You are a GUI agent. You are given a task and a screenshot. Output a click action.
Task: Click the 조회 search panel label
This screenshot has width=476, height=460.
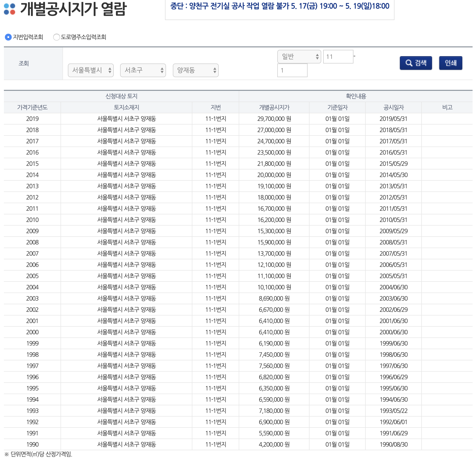(x=24, y=63)
